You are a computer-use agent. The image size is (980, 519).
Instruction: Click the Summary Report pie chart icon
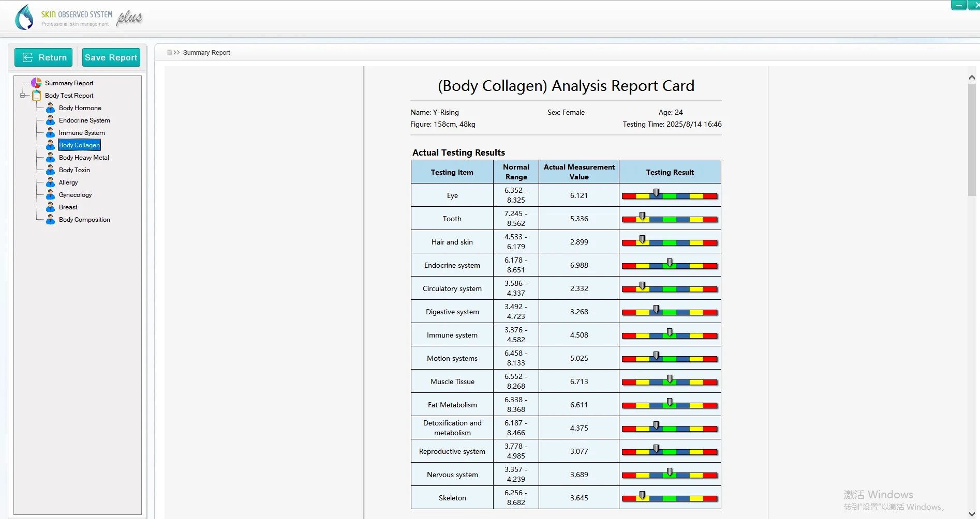click(36, 83)
